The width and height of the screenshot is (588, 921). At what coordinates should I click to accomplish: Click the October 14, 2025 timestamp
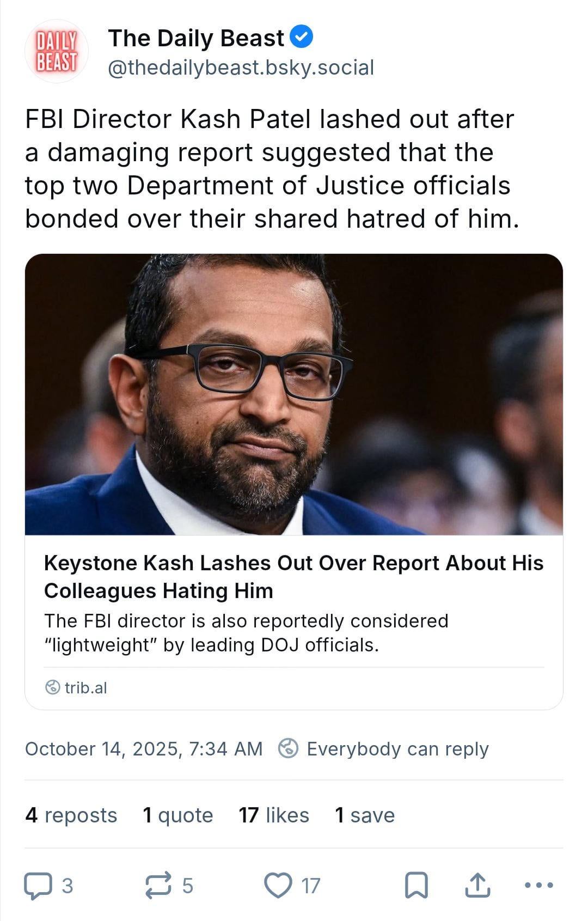point(144,749)
